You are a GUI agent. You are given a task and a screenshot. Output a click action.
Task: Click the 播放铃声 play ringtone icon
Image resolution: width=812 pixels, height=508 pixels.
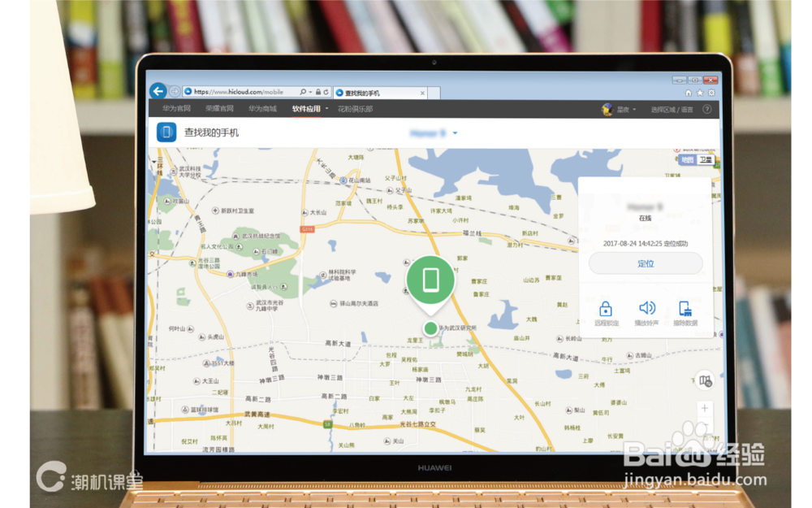coord(646,308)
